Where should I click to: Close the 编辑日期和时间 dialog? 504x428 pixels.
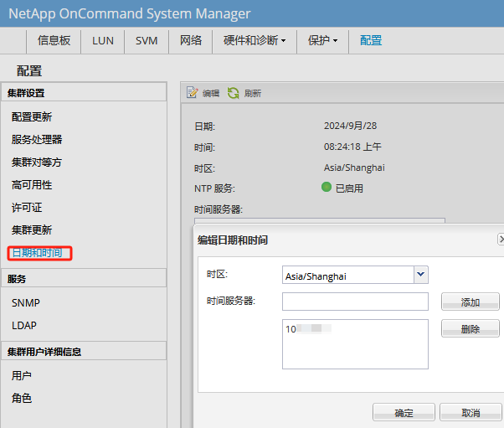point(501,240)
